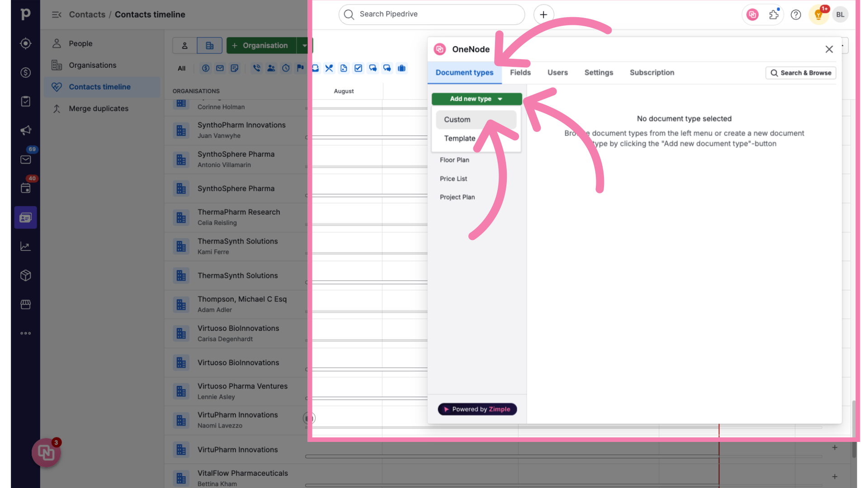
Task: Collapse the navigation menu icon
Action: (57, 14)
